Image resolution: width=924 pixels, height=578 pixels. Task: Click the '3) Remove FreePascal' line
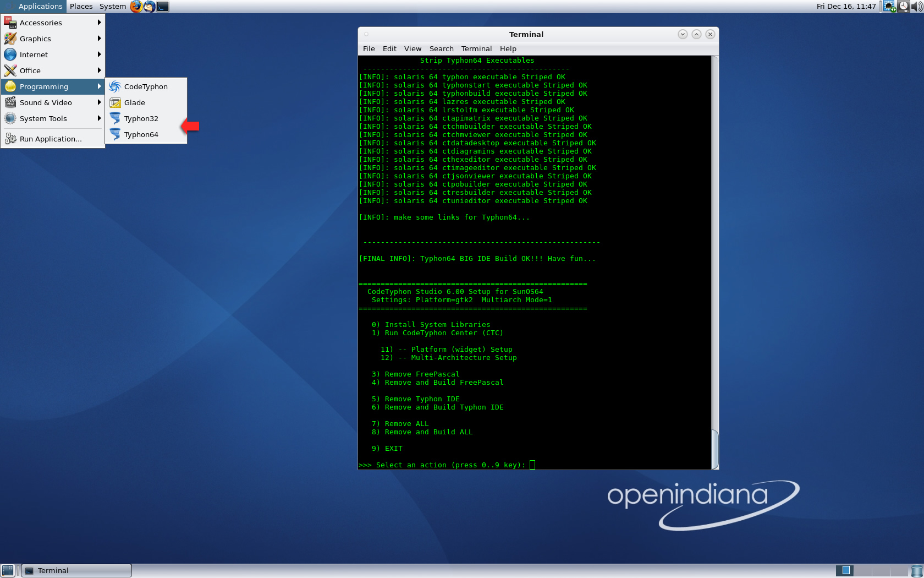(415, 374)
